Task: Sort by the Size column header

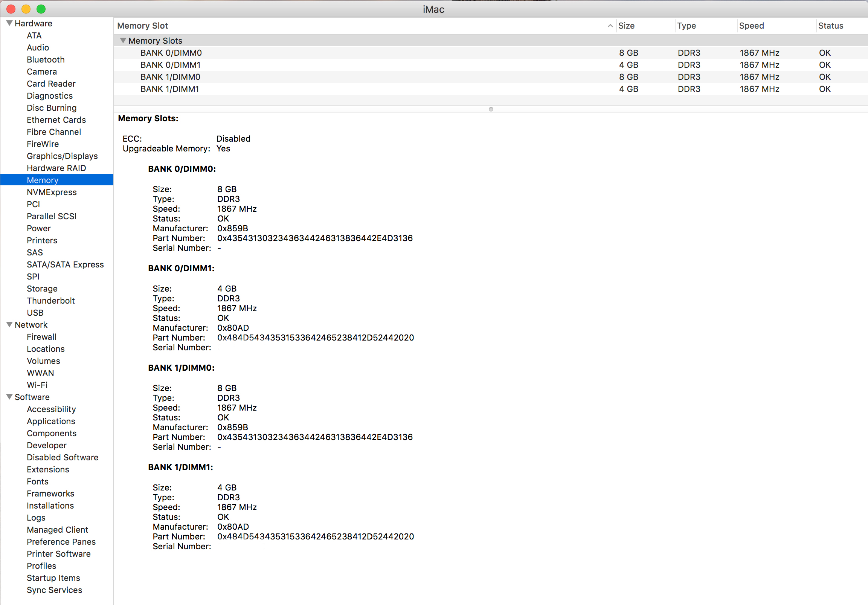Action: click(x=626, y=26)
